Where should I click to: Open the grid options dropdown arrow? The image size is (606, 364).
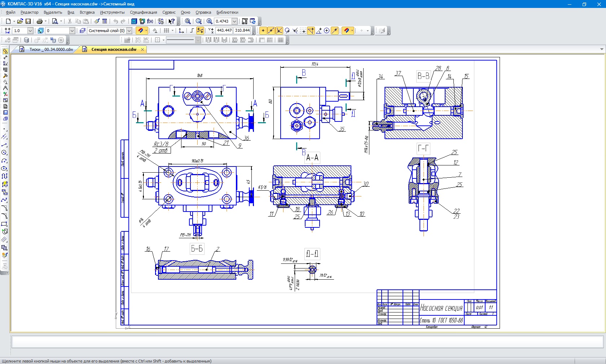pos(172,31)
